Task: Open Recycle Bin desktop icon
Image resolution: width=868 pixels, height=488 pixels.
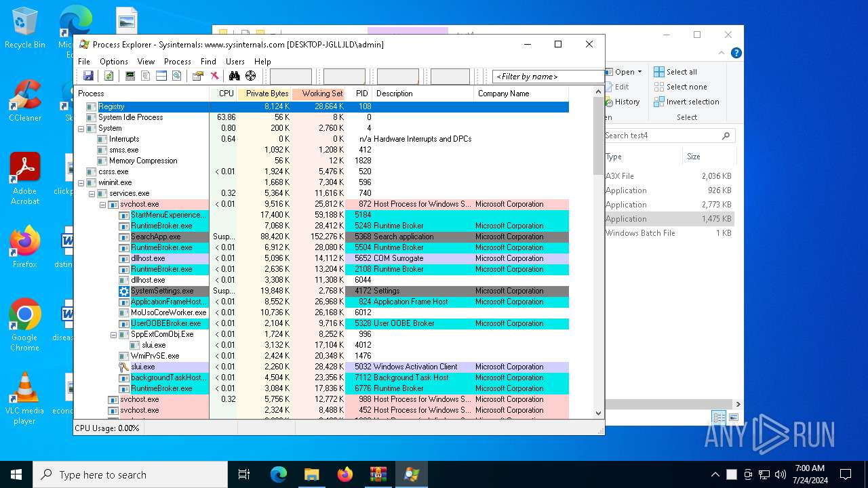Action: [24, 28]
